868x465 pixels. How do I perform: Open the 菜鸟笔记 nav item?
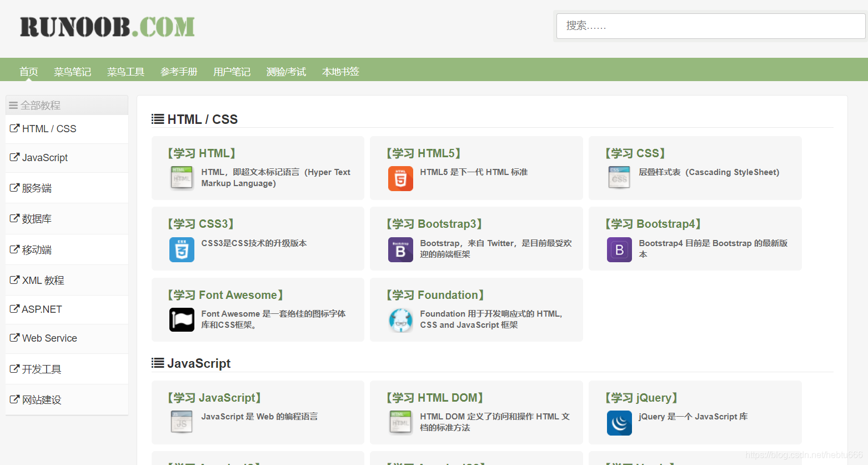(72, 72)
